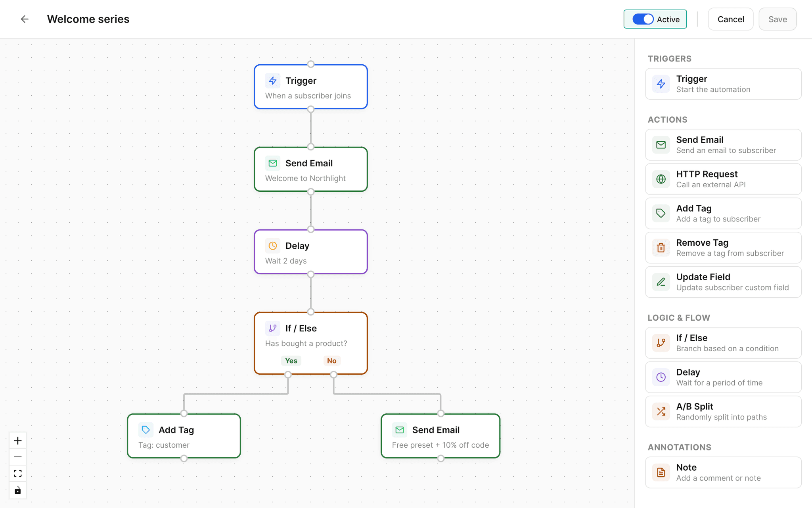
Task: Choose the HTTP Request globe icon
Action: click(x=661, y=179)
